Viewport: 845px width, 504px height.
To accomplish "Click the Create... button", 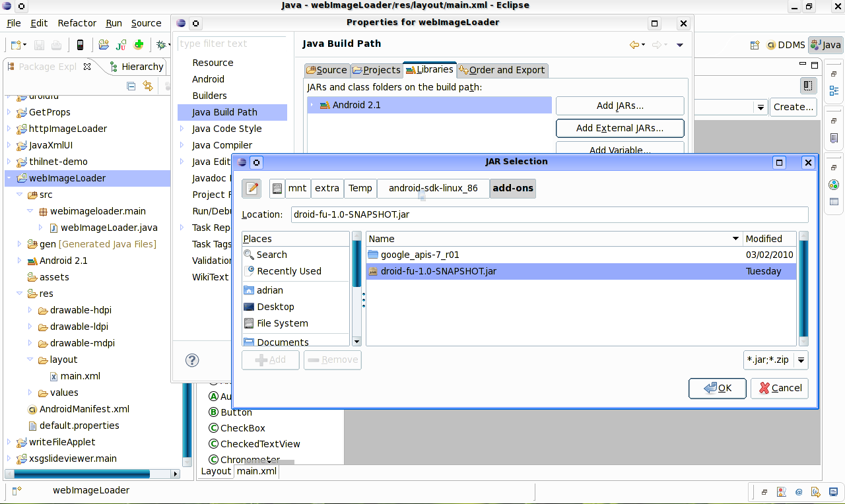I will point(794,107).
